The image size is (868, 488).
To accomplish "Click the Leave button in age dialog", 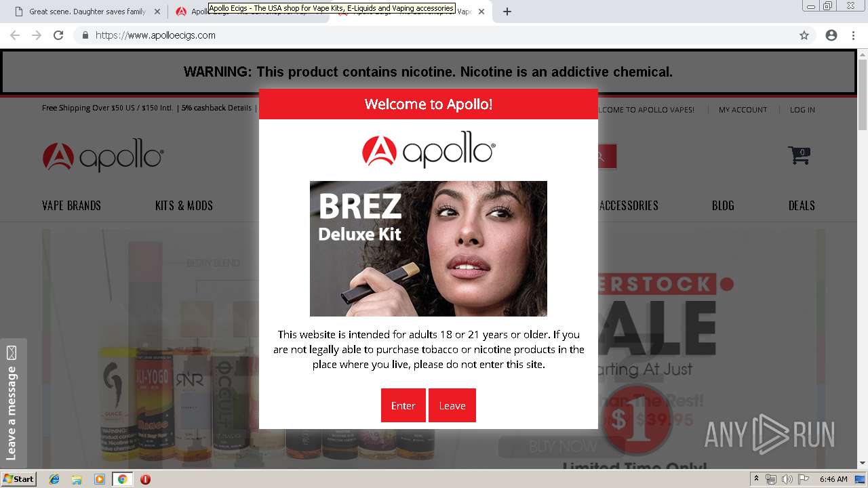I will pos(452,405).
